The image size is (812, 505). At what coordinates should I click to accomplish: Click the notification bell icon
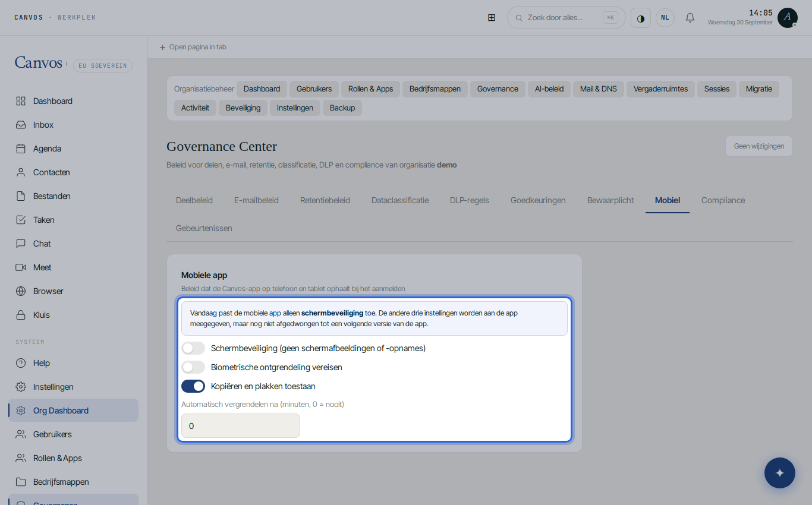pyautogui.click(x=690, y=18)
